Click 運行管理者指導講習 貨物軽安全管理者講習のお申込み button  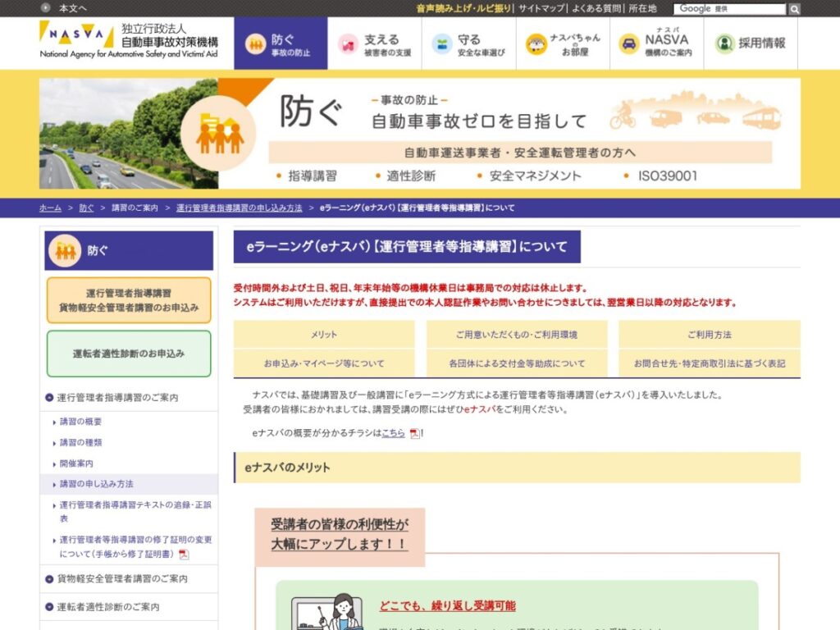coord(129,300)
